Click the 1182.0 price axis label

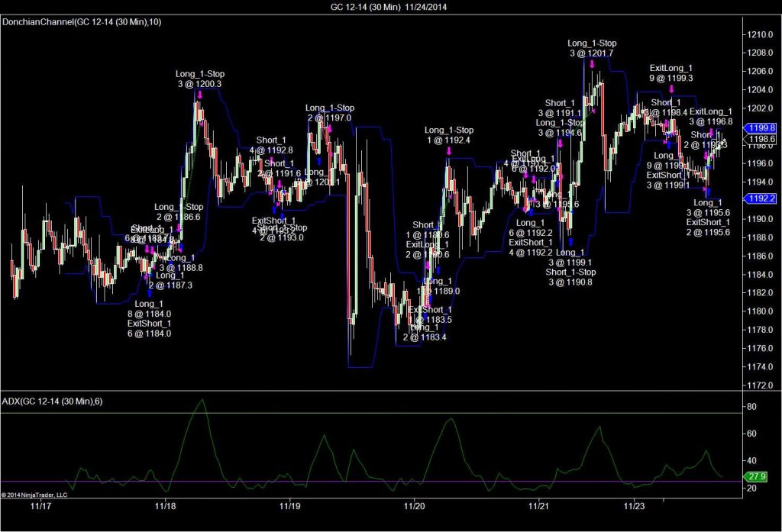coord(760,292)
